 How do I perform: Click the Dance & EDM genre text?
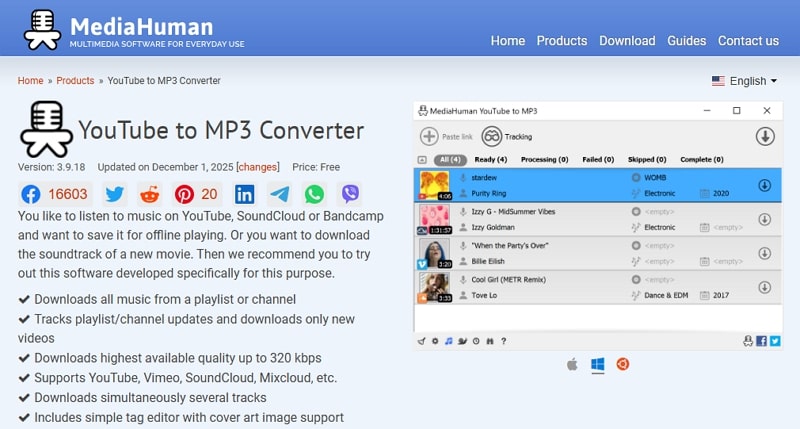point(666,295)
